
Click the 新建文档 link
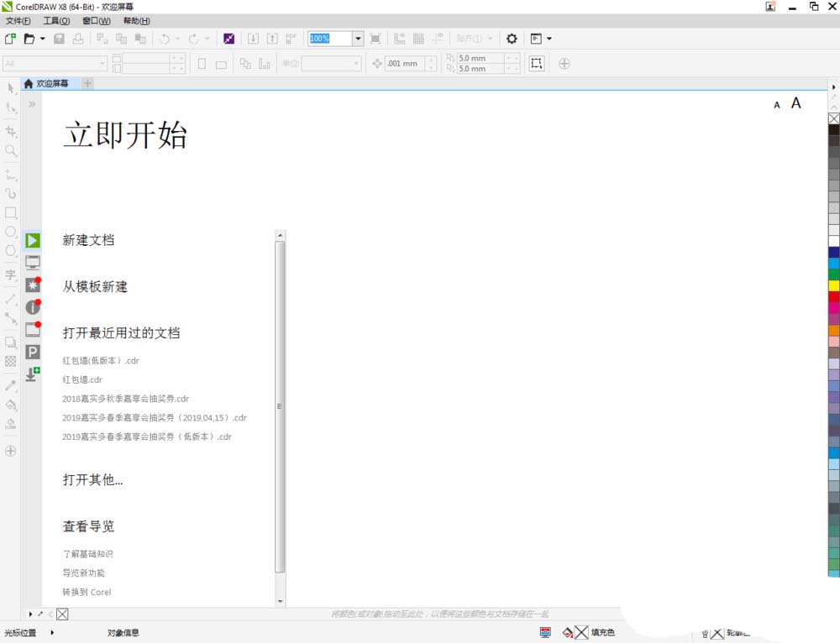tap(88, 240)
